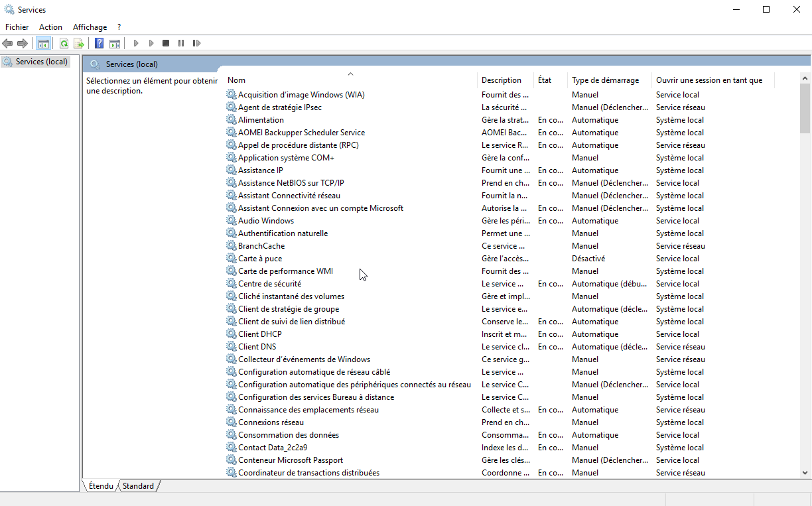The image size is (812, 506).
Task: Select the Étendu tab at the bottom
Action: (101, 486)
